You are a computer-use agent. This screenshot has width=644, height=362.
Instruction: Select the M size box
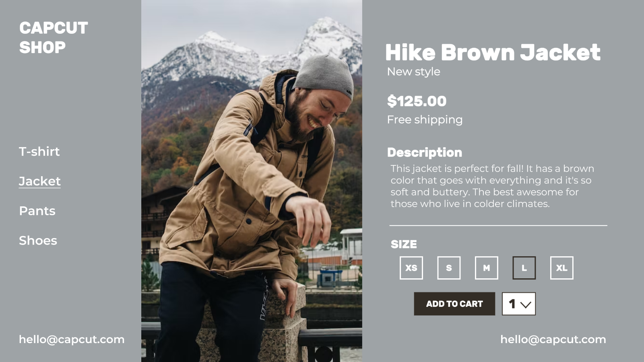[487, 268]
